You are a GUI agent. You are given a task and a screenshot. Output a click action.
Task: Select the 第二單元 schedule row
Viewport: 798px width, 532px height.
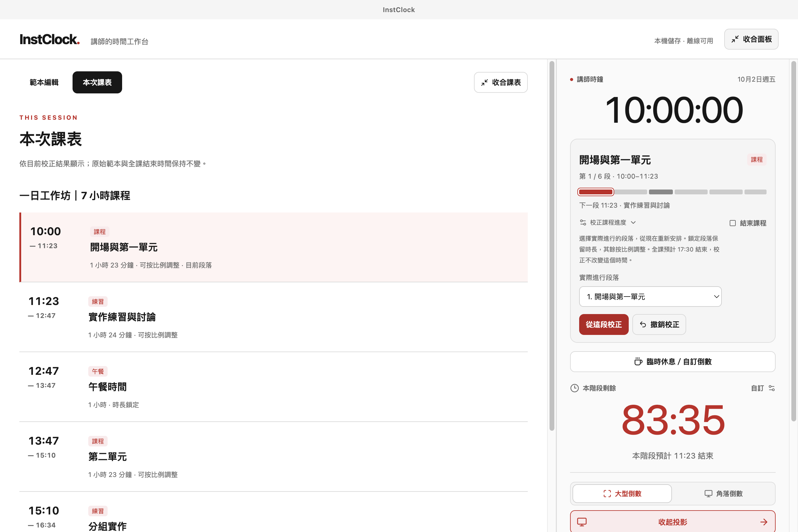[x=274, y=457]
